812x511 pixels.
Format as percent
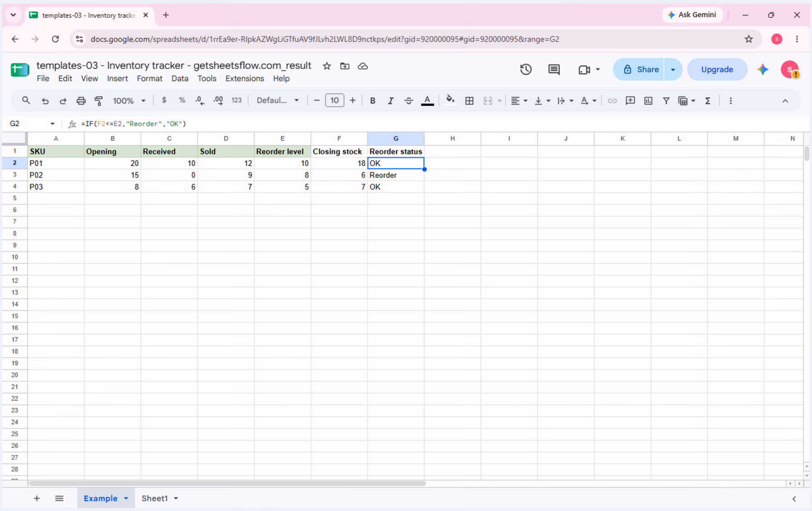182,100
